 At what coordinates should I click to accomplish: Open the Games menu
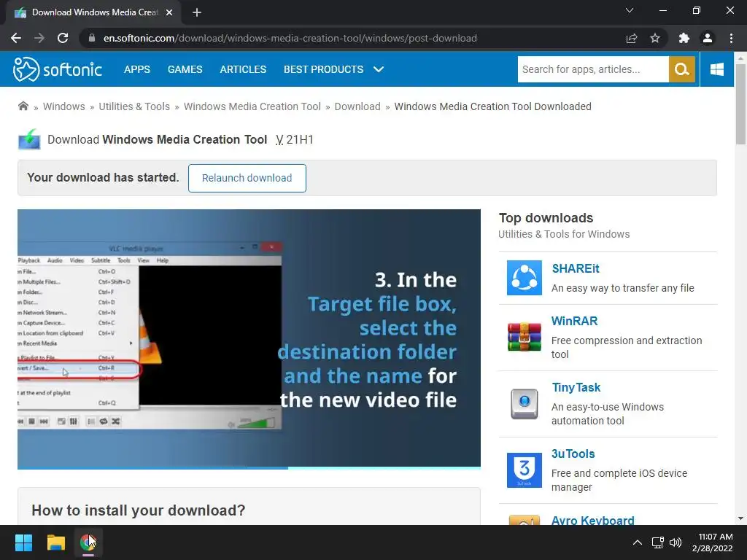click(185, 69)
